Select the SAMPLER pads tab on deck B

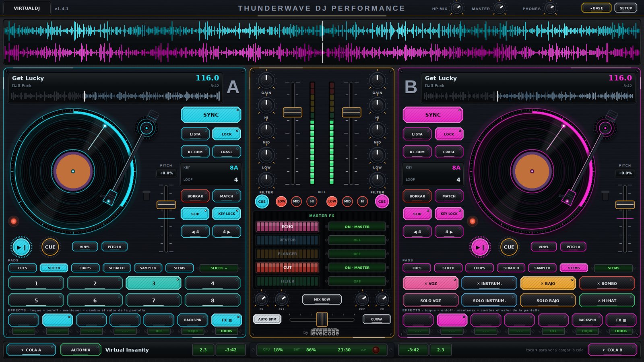(542, 268)
